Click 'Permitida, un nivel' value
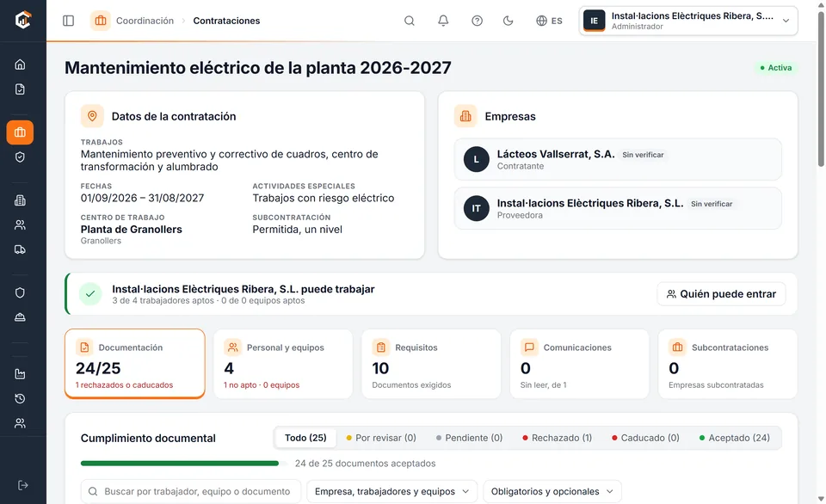 pos(297,229)
